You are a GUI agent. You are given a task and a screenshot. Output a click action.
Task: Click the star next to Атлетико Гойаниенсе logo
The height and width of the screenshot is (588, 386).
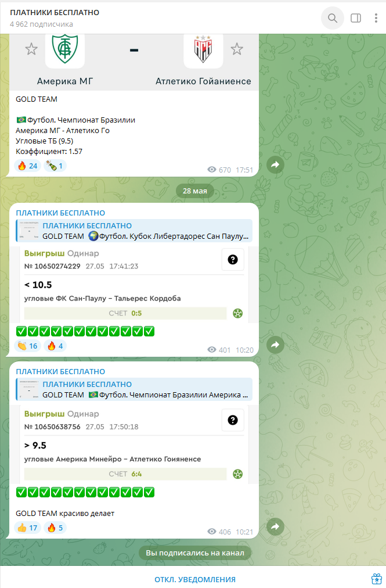(x=236, y=49)
